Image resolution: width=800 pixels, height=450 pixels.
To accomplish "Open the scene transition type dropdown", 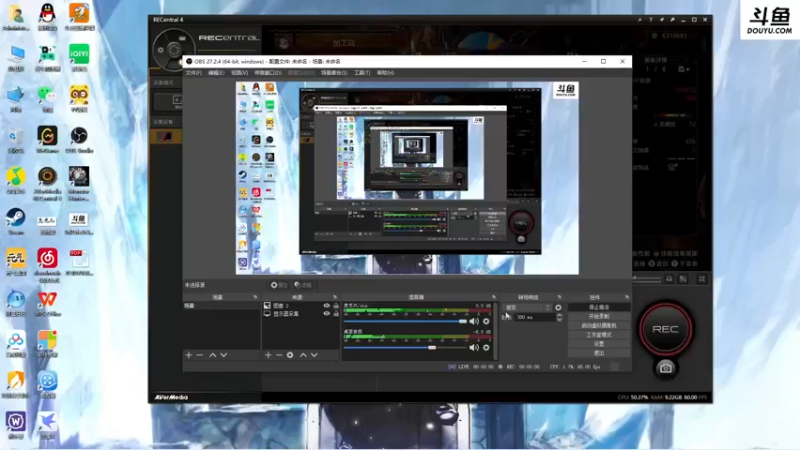I will [528, 308].
